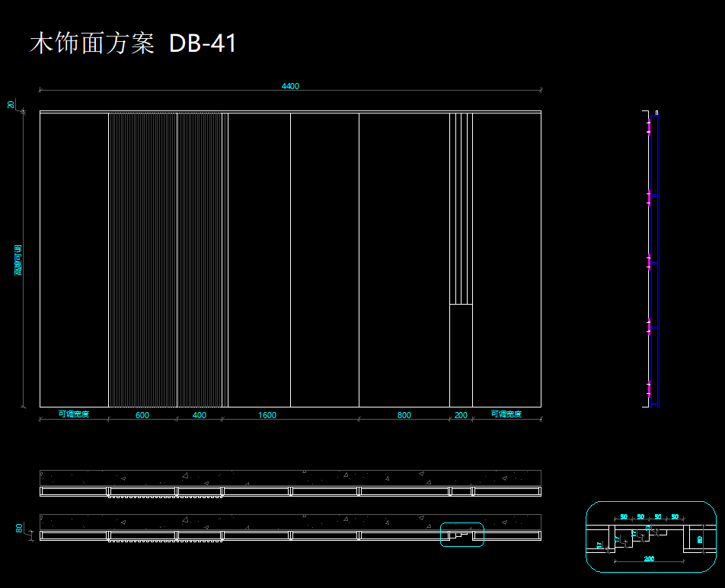
Task: Select the 400 dimension text
Action: coord(200,415)
